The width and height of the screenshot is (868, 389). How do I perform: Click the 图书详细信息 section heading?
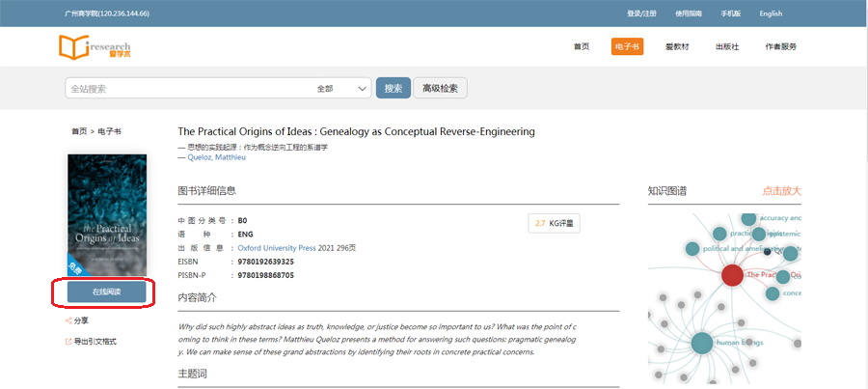click(x=207, y=191)
